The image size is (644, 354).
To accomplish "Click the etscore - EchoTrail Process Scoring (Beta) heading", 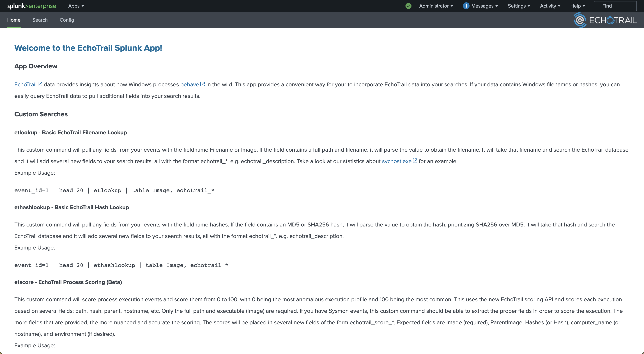I will tap(68, 282).
